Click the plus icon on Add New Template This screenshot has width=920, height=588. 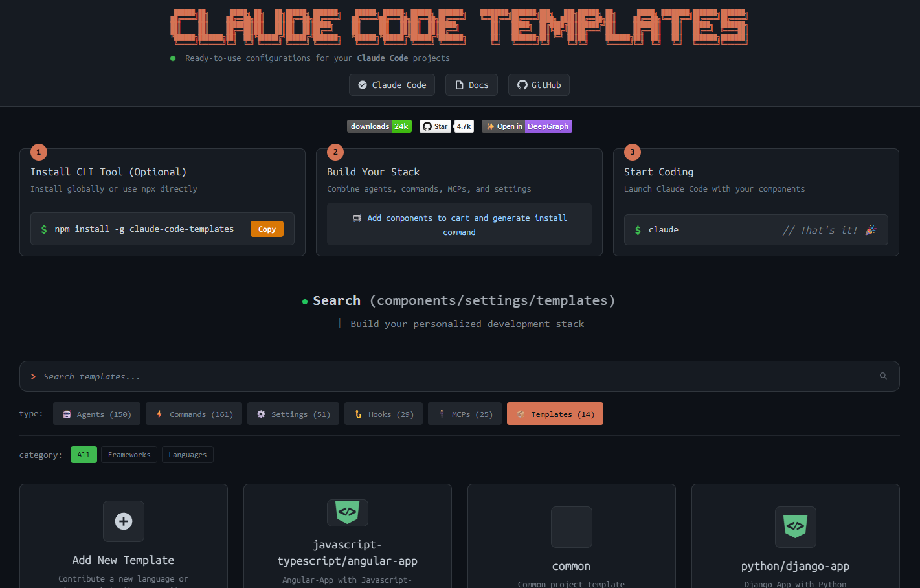124,521
